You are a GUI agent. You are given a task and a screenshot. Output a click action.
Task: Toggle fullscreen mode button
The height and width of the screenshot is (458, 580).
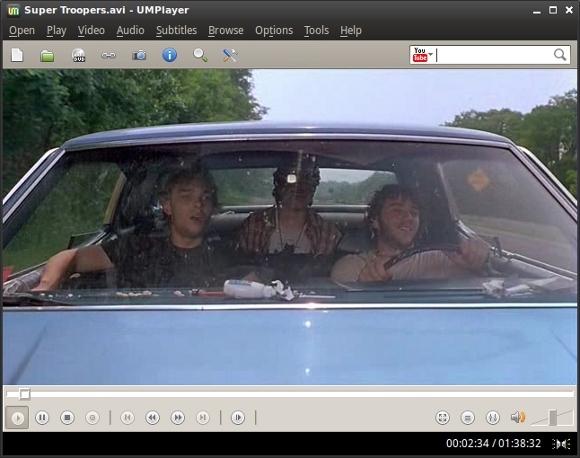tap(442, 418)
